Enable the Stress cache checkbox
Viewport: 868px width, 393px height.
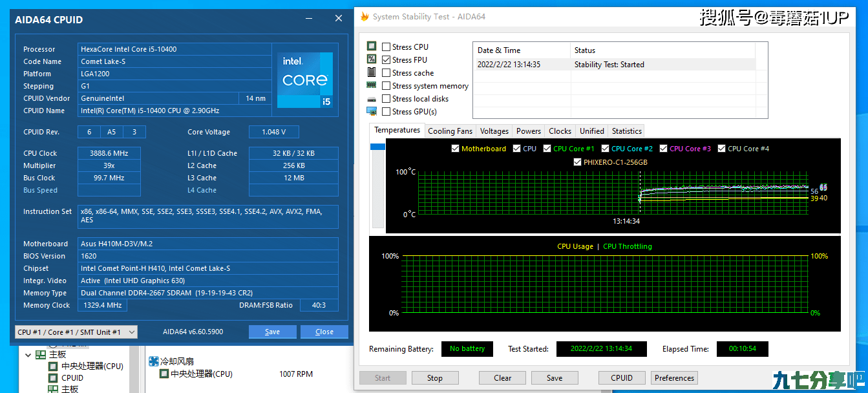[386, 72]
